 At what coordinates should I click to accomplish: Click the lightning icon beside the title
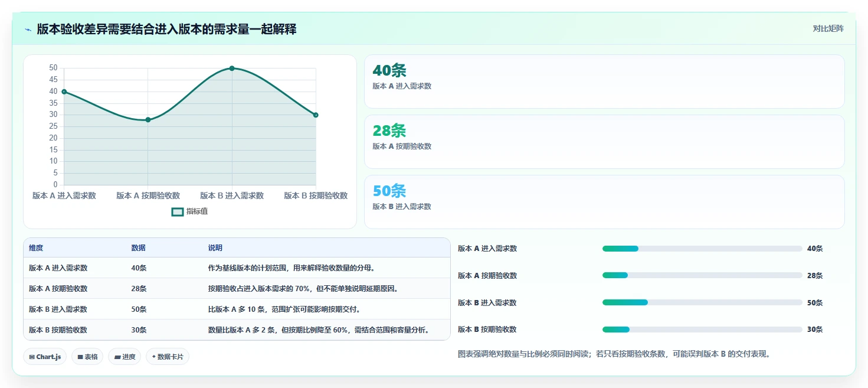coord(28,30)
